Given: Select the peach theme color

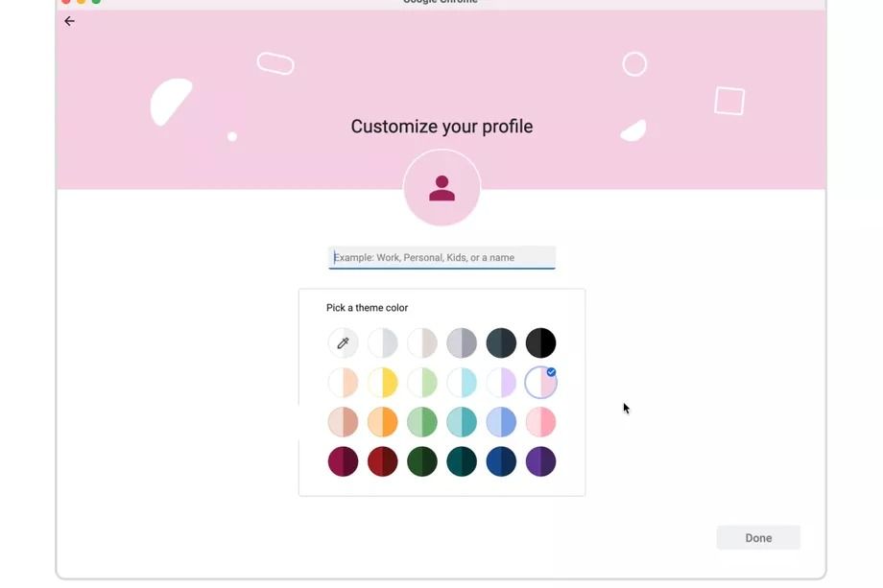Looking at the screenshot, I should pyautogui.click(x=343, y=382).
